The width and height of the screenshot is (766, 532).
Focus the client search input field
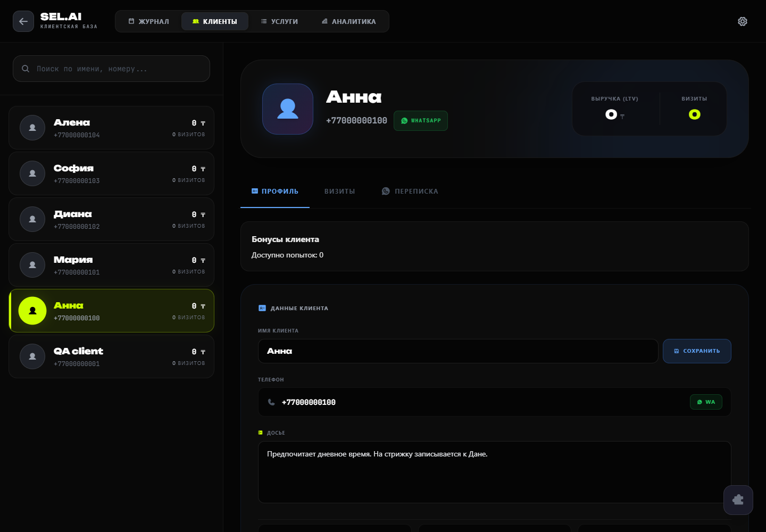[111, 69]
